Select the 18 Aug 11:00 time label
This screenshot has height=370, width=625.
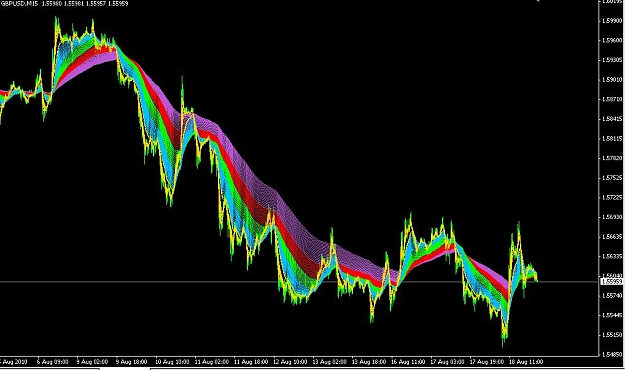526,362
